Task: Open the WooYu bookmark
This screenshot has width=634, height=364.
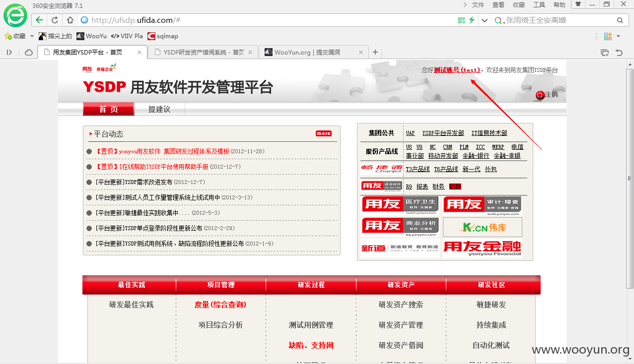Action: [x=91, y=36]
